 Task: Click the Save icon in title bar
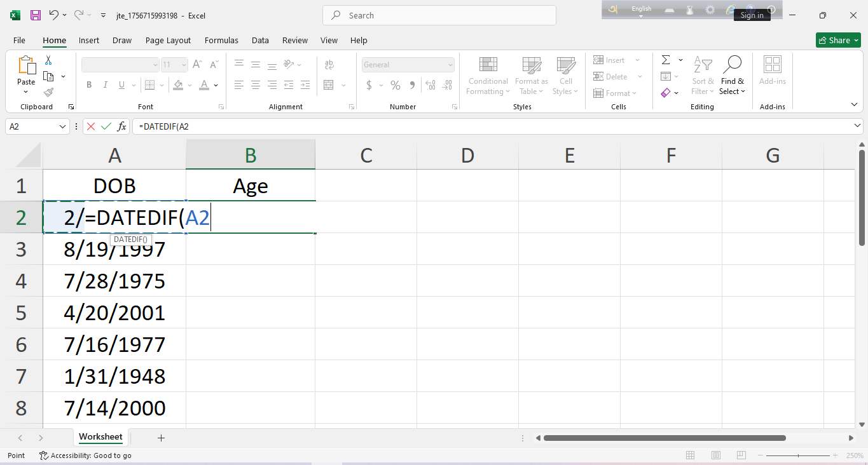tap(36, 15)
